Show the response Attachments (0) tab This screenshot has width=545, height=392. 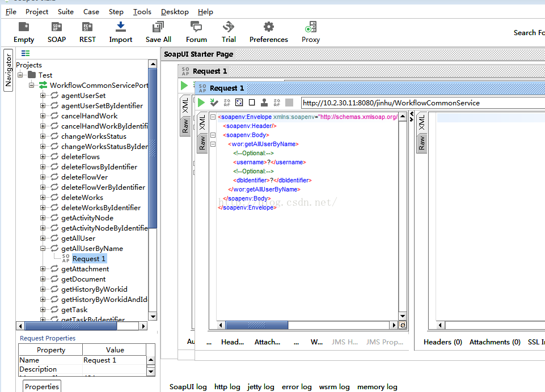point(495,342)
